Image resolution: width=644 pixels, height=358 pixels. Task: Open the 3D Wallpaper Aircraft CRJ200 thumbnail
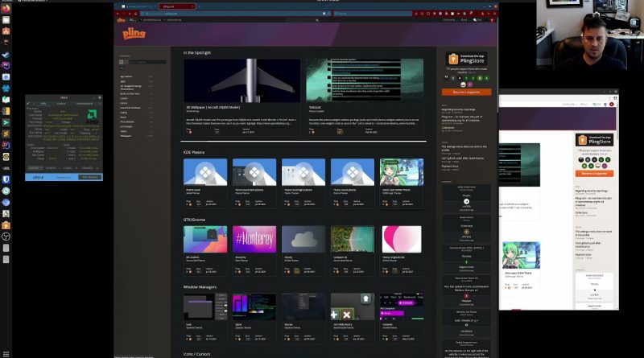[242, 80]
